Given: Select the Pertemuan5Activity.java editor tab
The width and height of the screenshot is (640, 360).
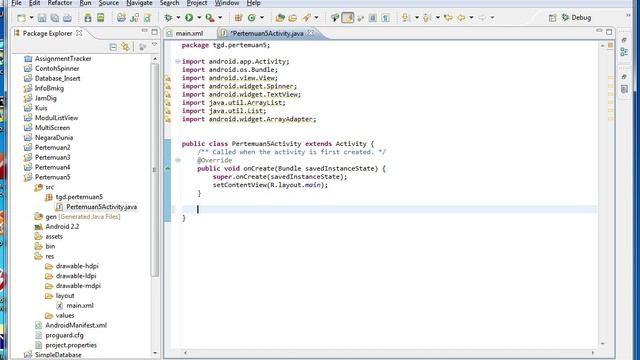Looking at the screenshot, I should (267, 33).
